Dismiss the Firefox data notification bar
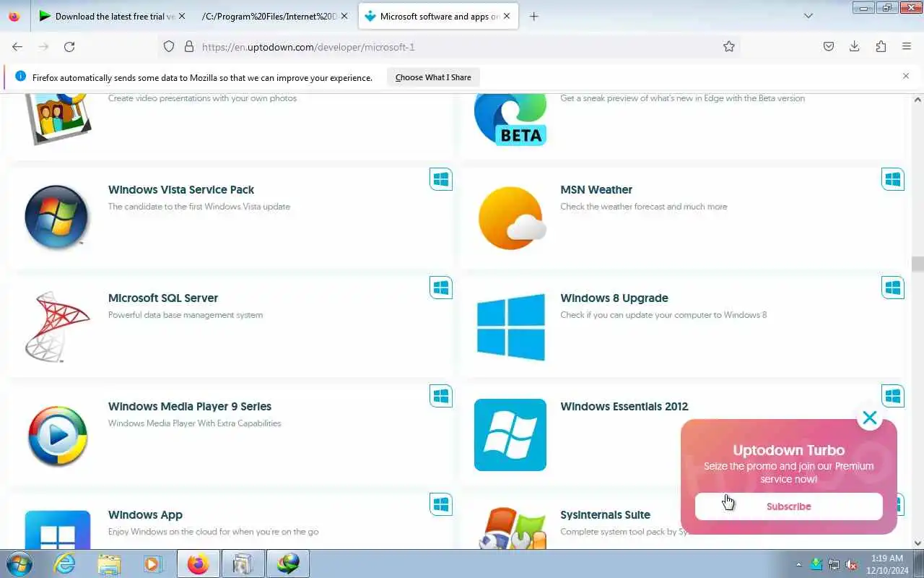The width and height of the screenshot is (924, 578). 906,76
